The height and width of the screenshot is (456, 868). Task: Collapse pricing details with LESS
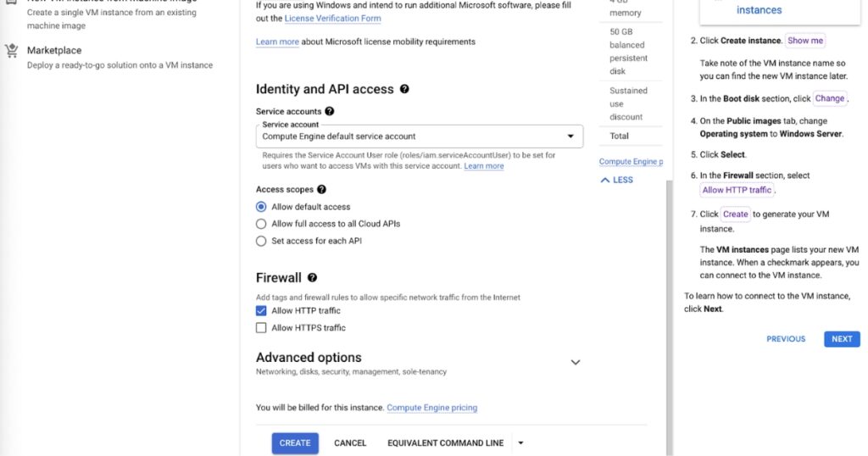click(616, 180)
